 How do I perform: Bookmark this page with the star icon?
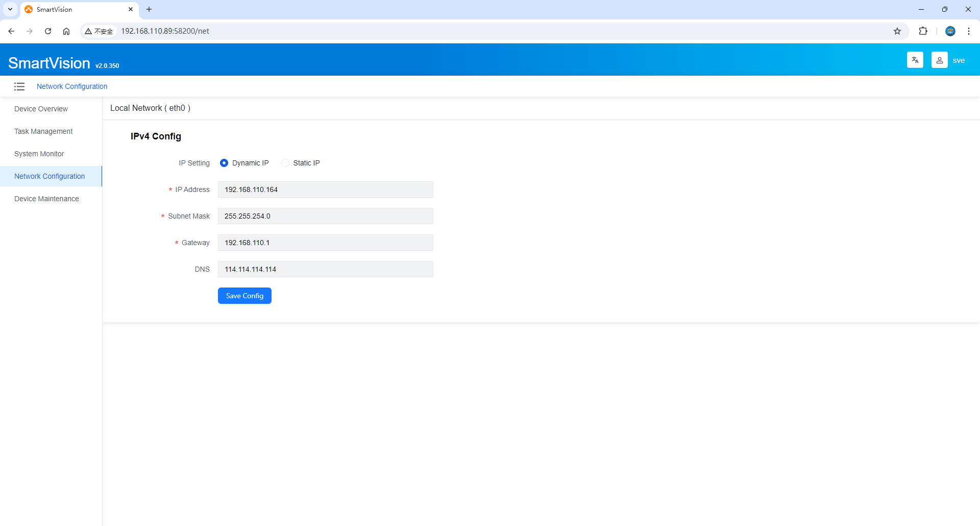[897, 31]
